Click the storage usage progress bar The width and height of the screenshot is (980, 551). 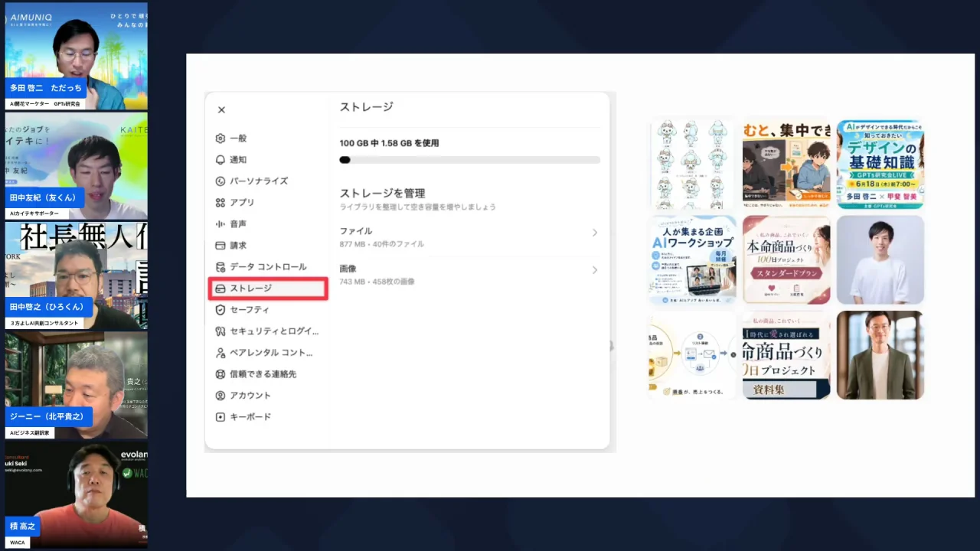[469, 160]
